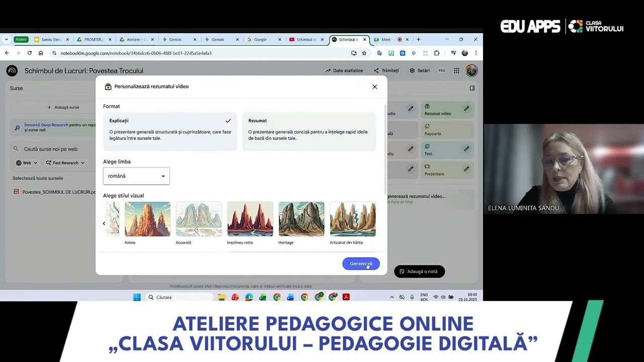Image resolution: width=644 pixels, height=362 pixels.
Task: Click the video summary icon in dialog title
Action: tap(108, 86)
